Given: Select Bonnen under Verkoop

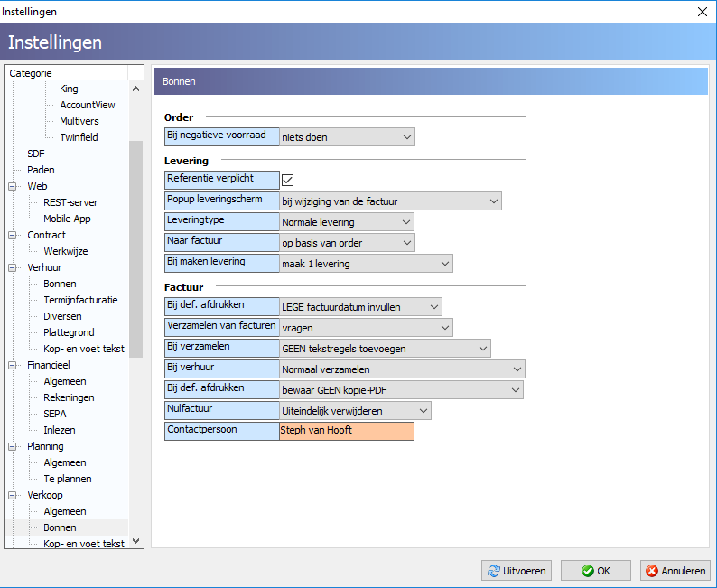Looking at the screenshot, I should (60, 527).
